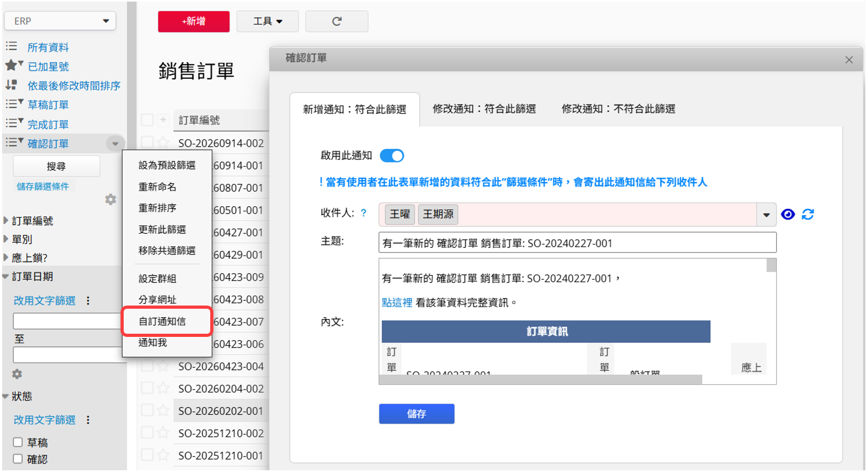Check the 草稿 status checkbox

click(x=18, y=442)
